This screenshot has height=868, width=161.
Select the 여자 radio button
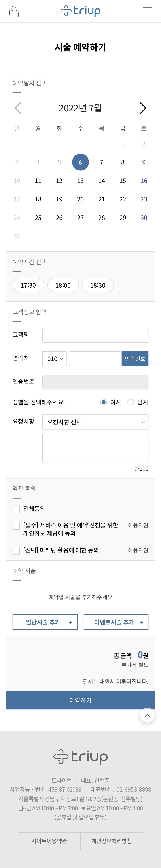pos(104,402)
